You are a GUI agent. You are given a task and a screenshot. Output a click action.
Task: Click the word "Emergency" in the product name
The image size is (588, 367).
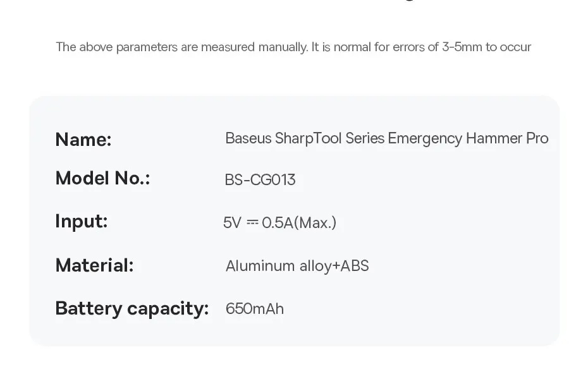[x=425, y=138]
